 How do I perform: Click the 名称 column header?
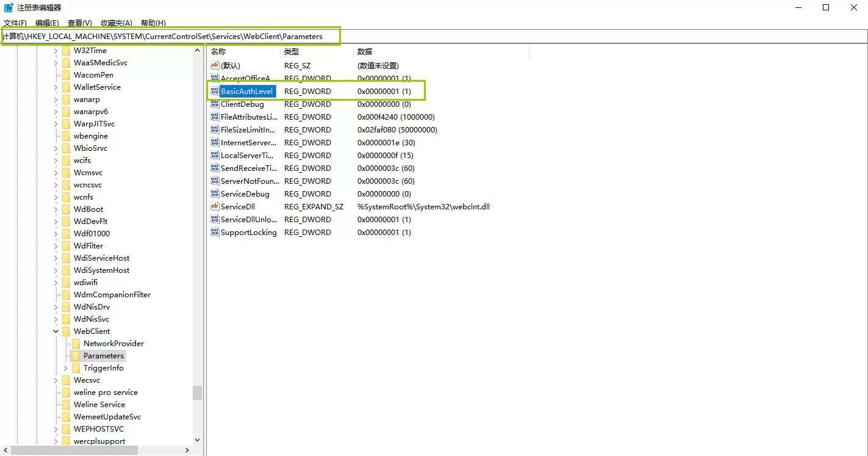tap(218, 52)
